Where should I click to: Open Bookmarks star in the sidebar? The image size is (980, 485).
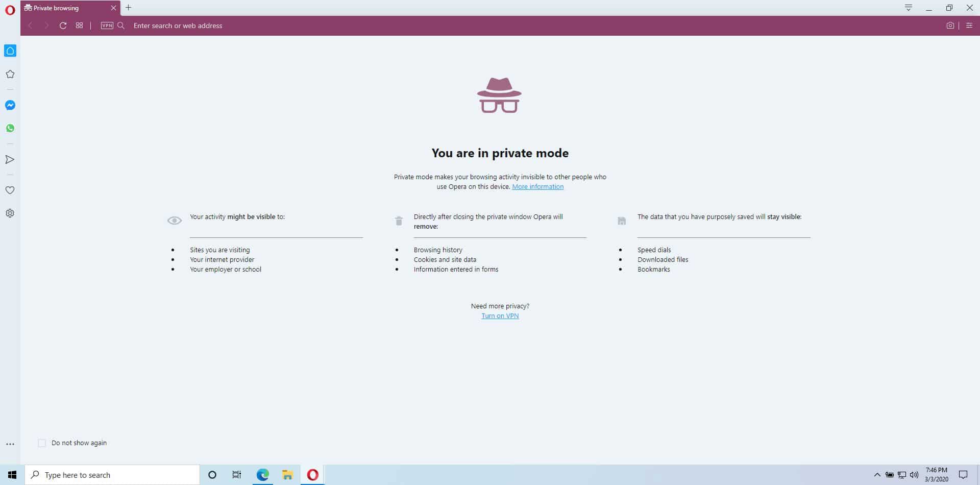10,74
